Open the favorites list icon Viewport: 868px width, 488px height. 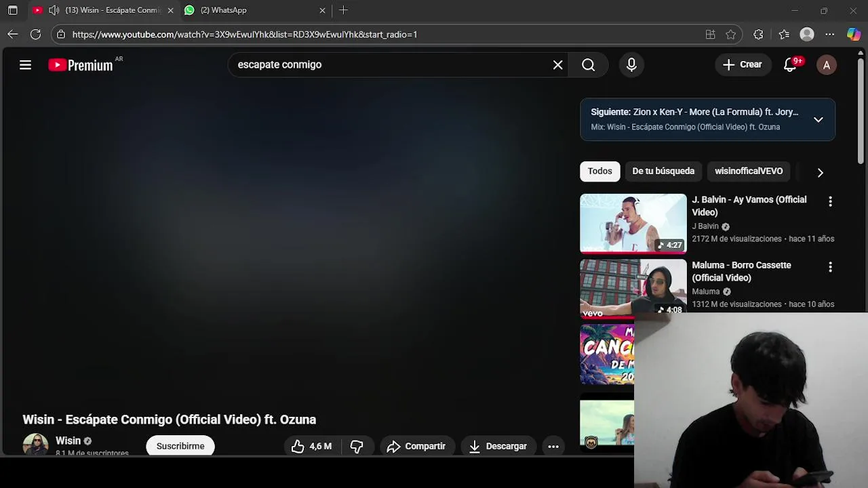tap(784, 35)
